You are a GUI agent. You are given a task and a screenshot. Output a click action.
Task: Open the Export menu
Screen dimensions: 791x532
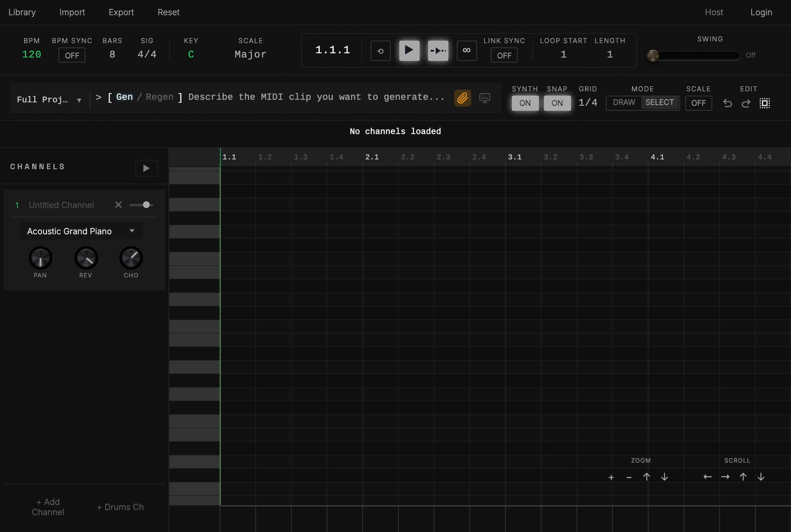121,12
